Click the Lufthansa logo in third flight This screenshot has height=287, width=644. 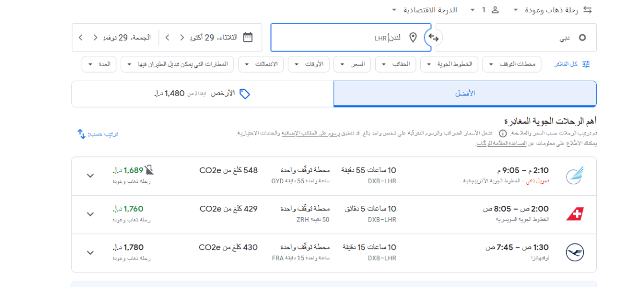[575, 253]
